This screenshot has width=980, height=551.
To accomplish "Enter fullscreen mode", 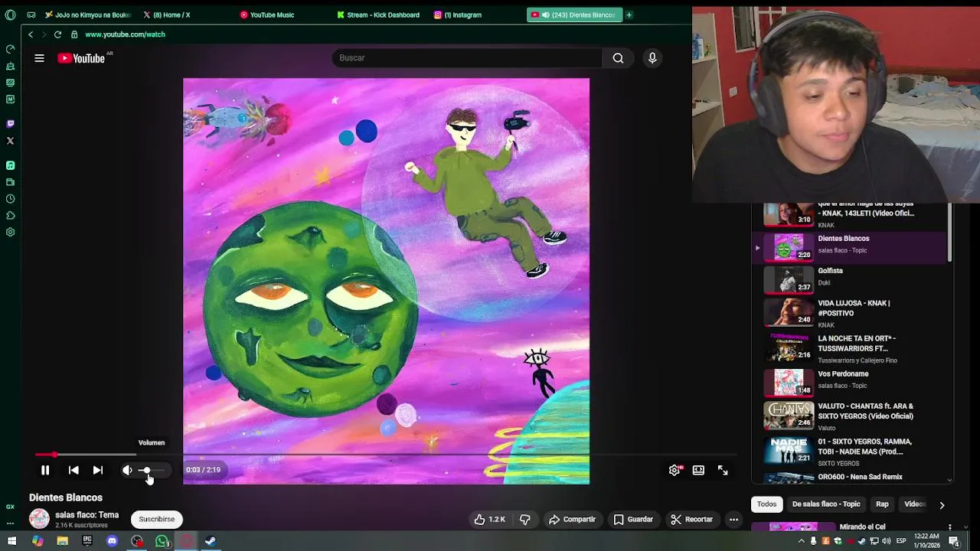I will [x=723, y=471].
